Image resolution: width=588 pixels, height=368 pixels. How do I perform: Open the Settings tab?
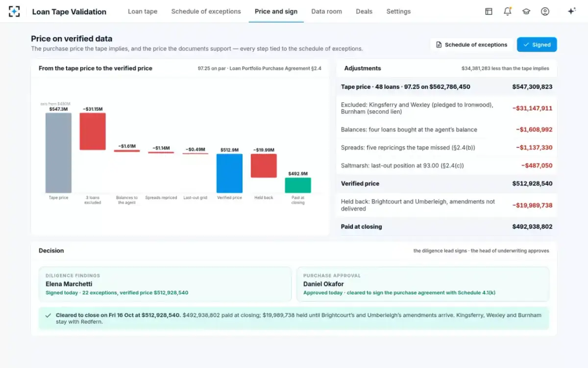click(x=398, y=11)
